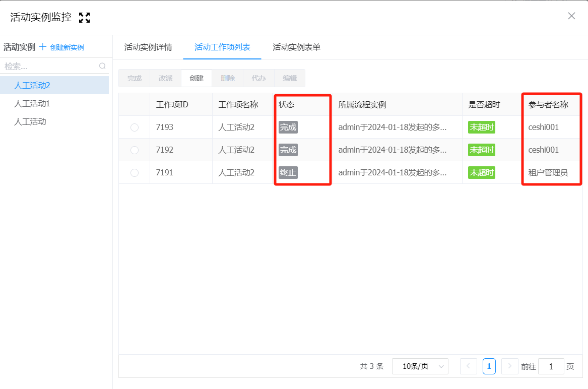
Task: Click the plus icon to create new instance
Action: click(43, 47)
